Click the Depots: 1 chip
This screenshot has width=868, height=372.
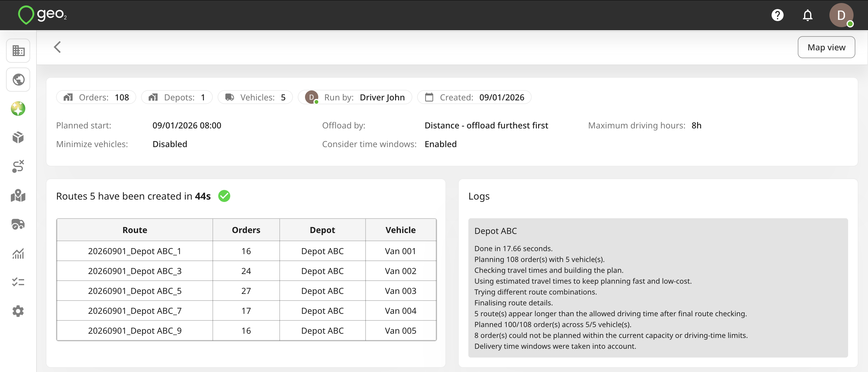(x=177, y=97)
